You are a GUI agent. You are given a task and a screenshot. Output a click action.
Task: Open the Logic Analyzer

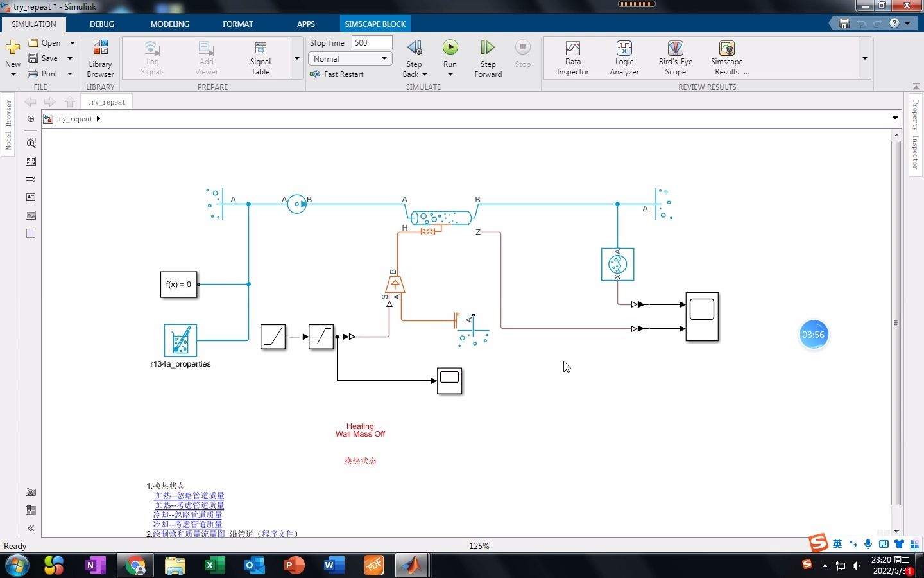click(624, 57)
